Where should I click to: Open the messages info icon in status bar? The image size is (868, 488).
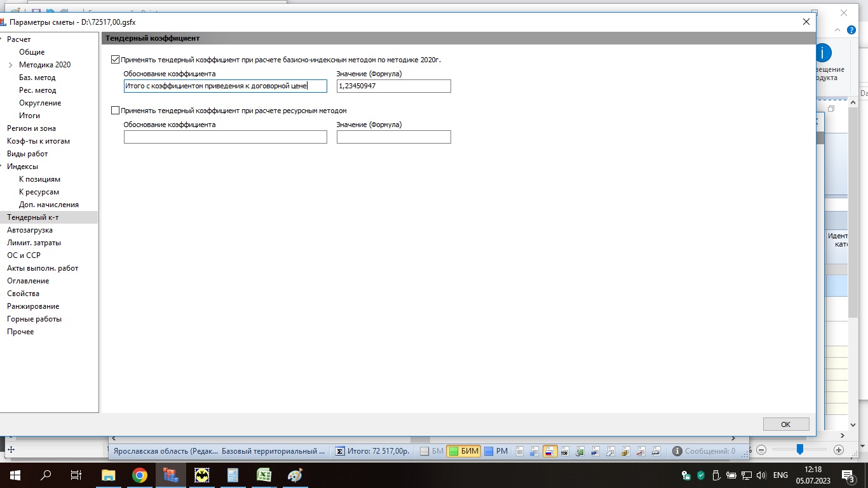[x=677, y=451]
